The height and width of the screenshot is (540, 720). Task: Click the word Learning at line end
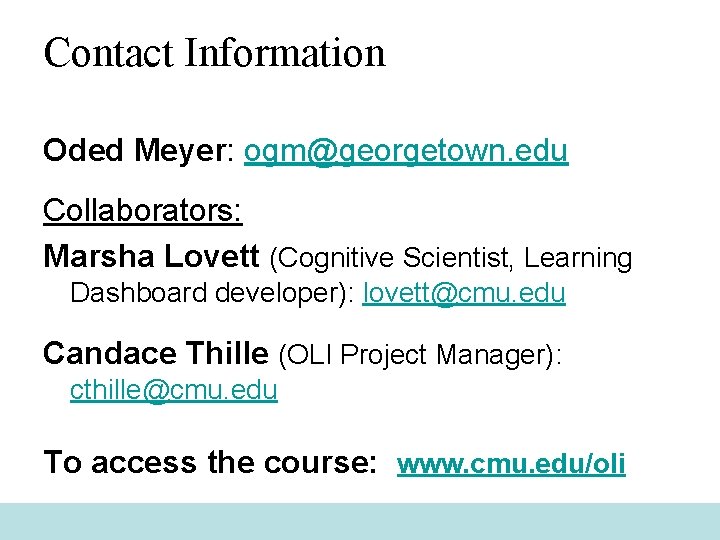[x=578, y=258]
